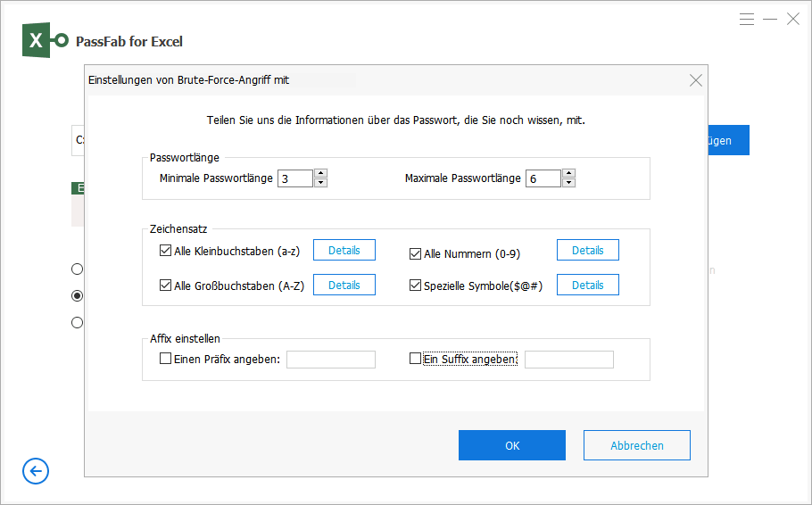Uncheck Alle Kleinbuchstaben (a-z) checkbox
Image resolution: width=812 pixels, height=505 pixels.
(x=165, y=252)
